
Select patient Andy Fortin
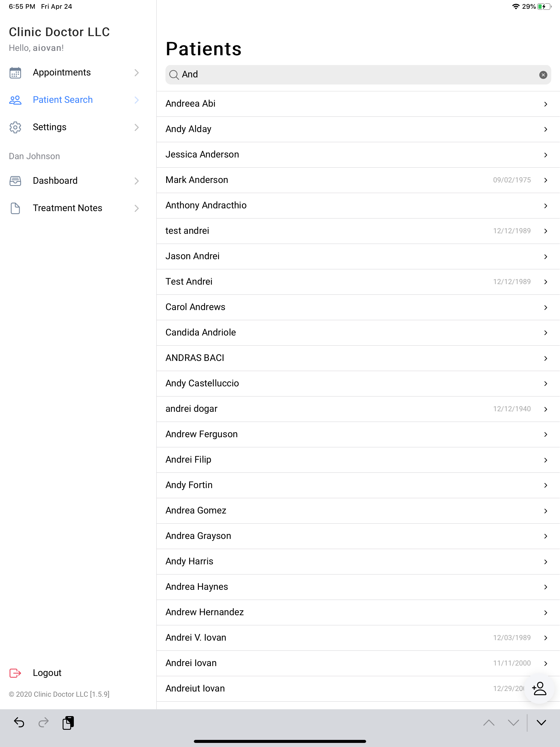coord(358,485)
